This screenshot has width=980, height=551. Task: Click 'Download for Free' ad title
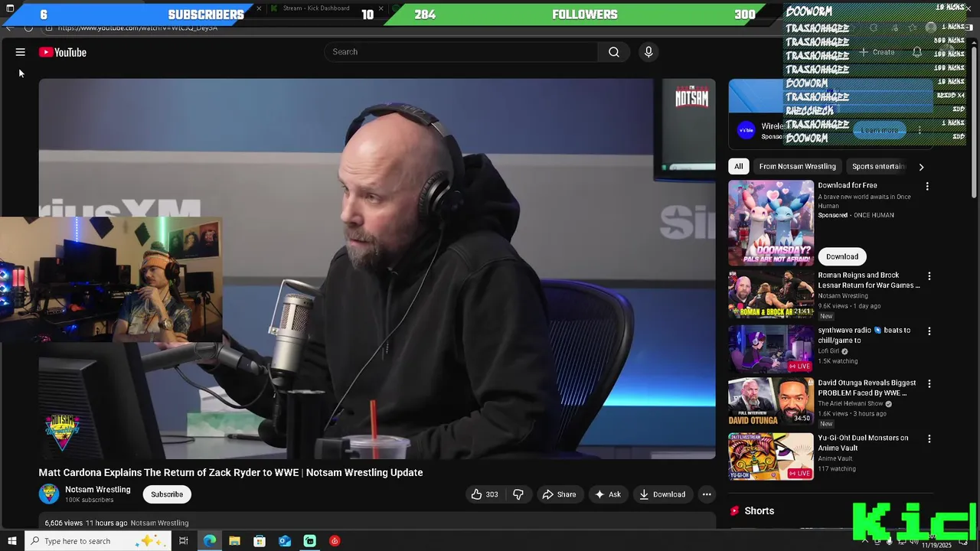[848, 185]
